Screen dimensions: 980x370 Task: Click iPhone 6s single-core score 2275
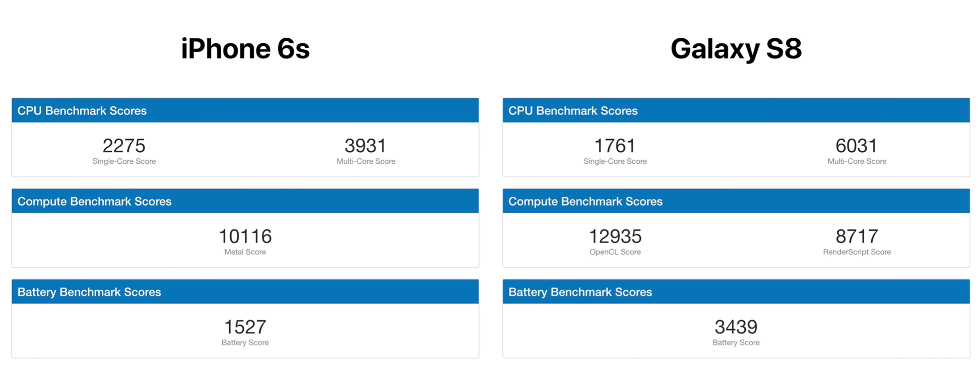tap(124, 146)
